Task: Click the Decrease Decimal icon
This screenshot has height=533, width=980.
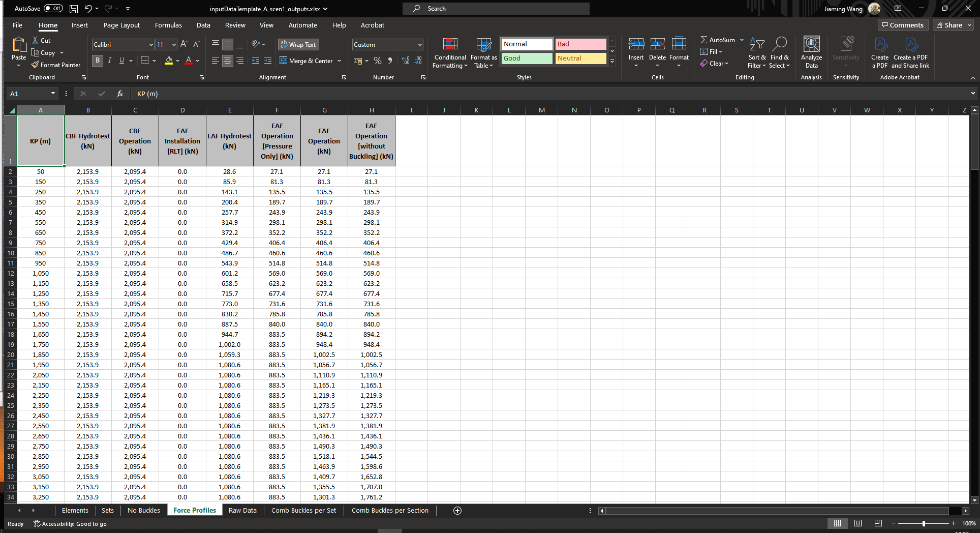Action: 418,61
